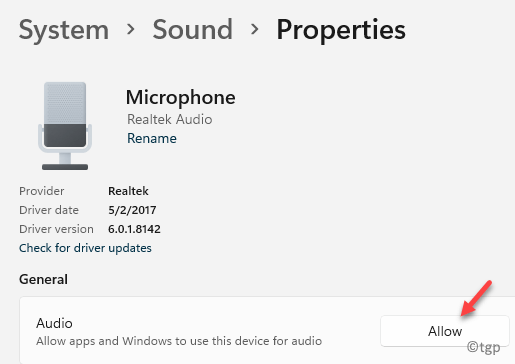515x364 pixels.
Task: Click the Audio setting row title
Action: point(54,323)
